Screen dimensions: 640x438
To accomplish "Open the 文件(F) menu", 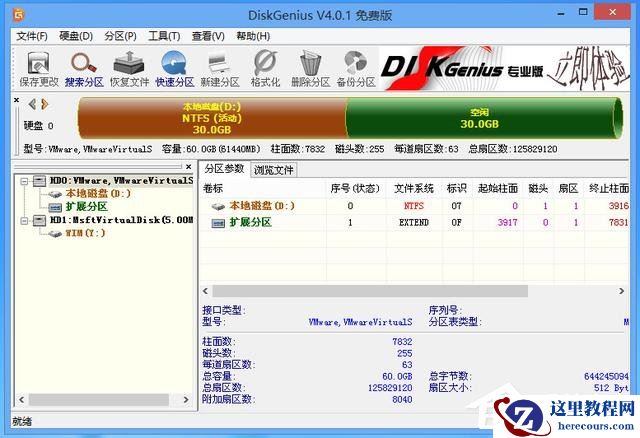I will click(32, 36).
